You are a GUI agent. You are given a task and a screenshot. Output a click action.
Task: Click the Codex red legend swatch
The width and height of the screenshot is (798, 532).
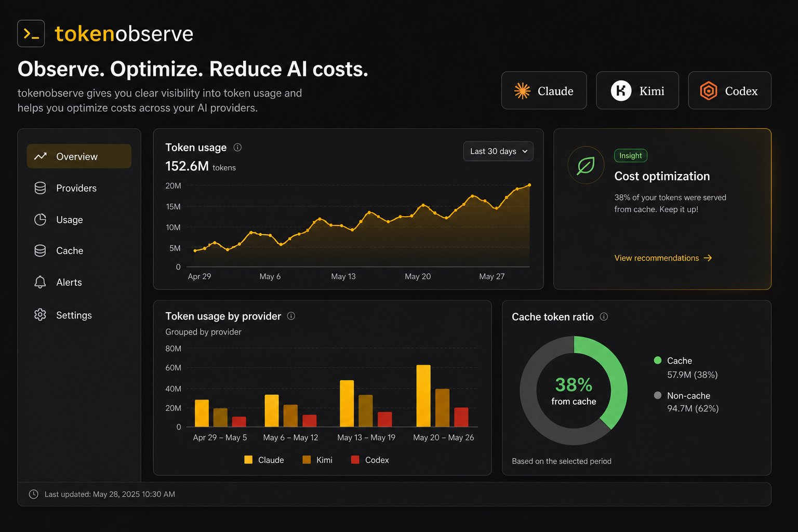pyautogui.click(x=355, y=460)
